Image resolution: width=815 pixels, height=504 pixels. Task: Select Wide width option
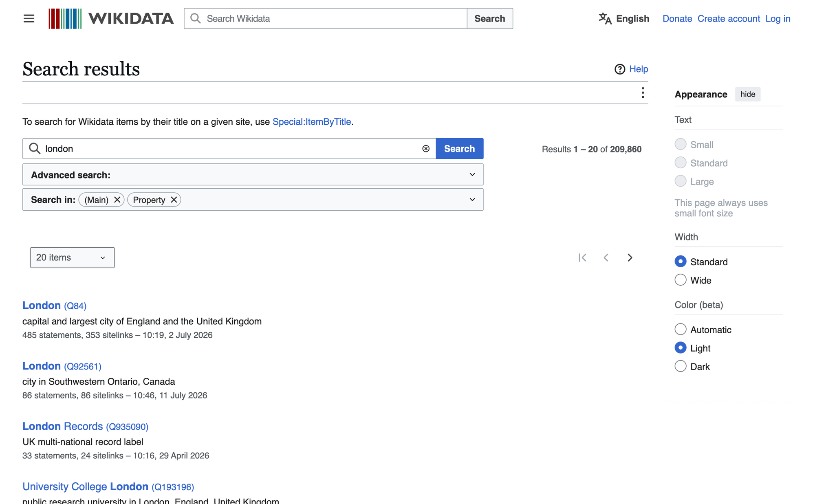(x=681, y=280)
